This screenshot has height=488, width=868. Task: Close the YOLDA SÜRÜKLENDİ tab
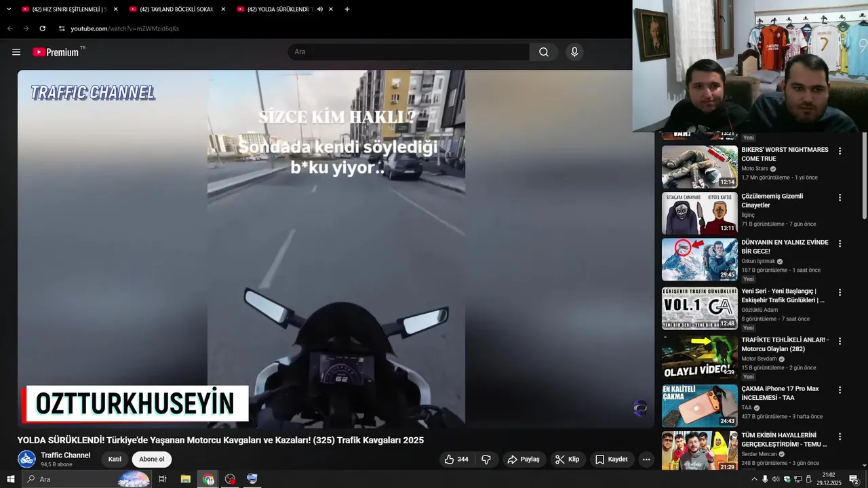point(331,9)
